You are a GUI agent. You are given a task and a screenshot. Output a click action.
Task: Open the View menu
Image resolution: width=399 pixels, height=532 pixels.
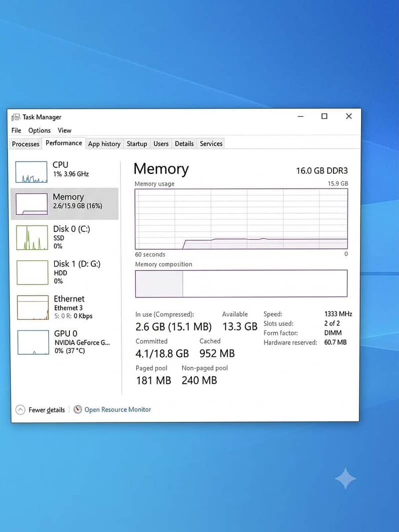point(64,130)
